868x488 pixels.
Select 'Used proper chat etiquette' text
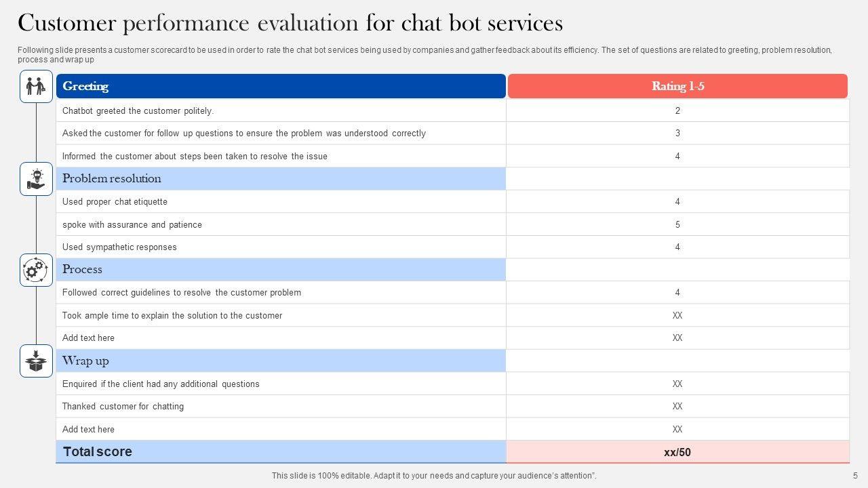coord(115,202)
